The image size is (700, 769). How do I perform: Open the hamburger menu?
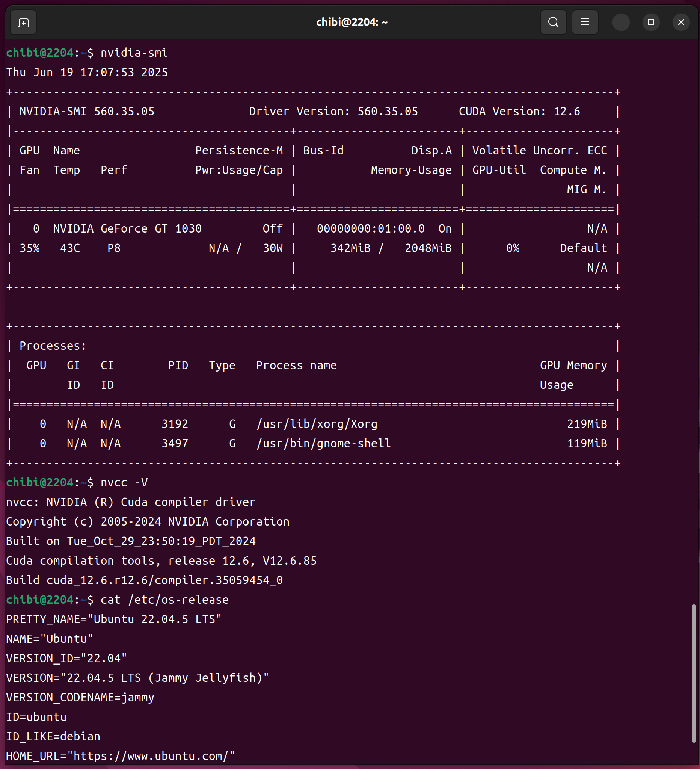click(584, 23)
